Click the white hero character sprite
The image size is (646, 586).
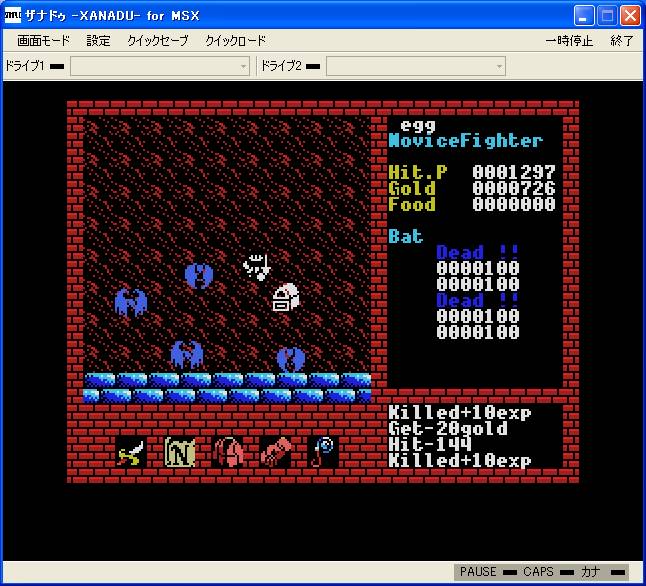[x=257, y=267]
